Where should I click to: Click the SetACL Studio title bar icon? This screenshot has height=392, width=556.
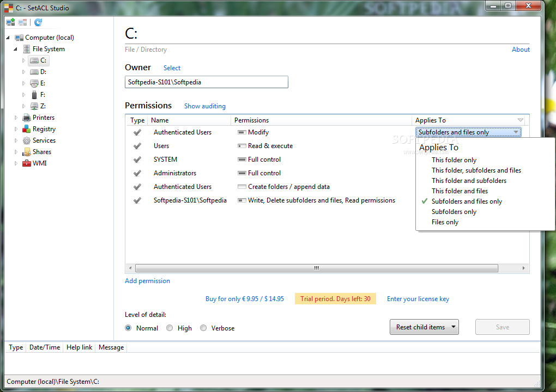tap(9, 8)
